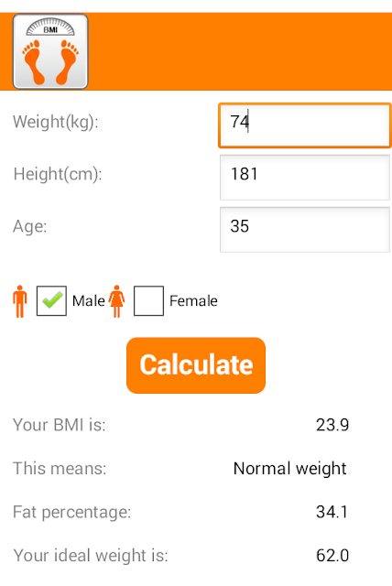Check the Female checkbox
392x586 pixels.
[x=148, y=301]
